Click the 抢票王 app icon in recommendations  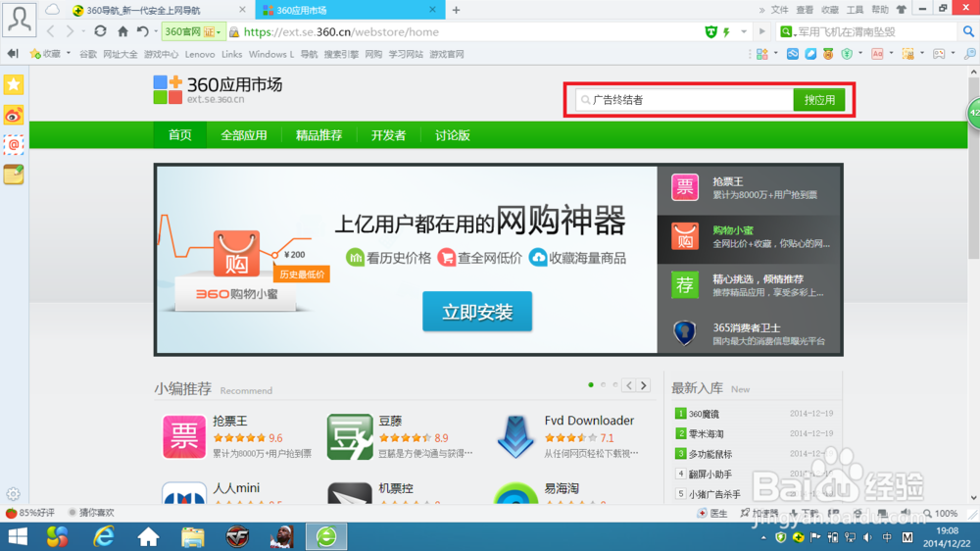pyautogui.click(x=184, y=436)
